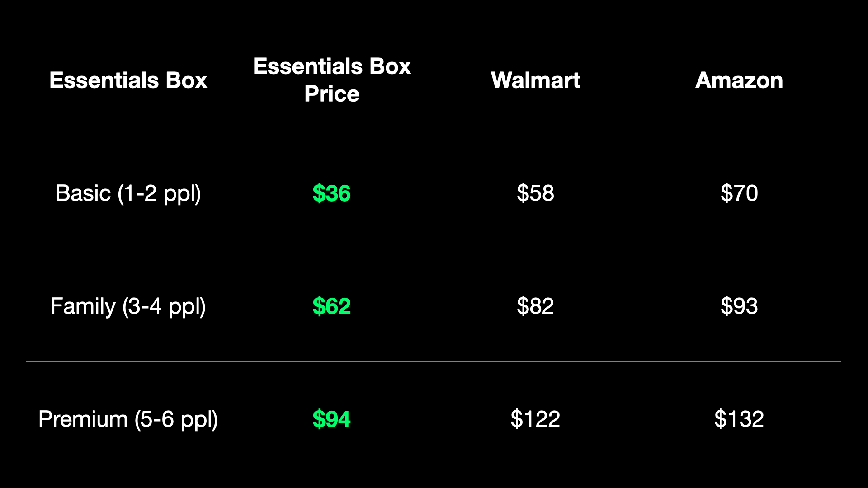
Task: Click the Amazon $132 price
Action: (x=739, y=419)
